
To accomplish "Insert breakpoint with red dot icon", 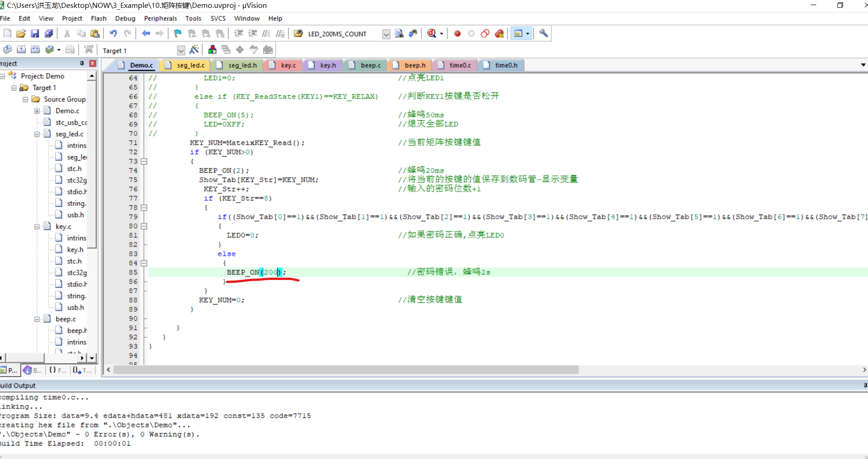I will tap(457, 33).
